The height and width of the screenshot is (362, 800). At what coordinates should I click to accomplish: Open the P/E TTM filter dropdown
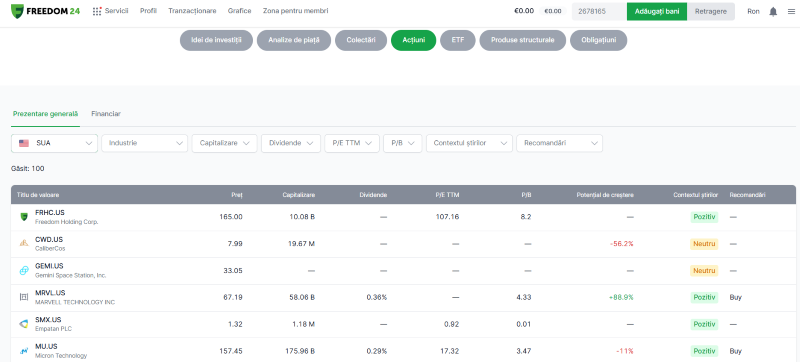(x=352, y=143)
